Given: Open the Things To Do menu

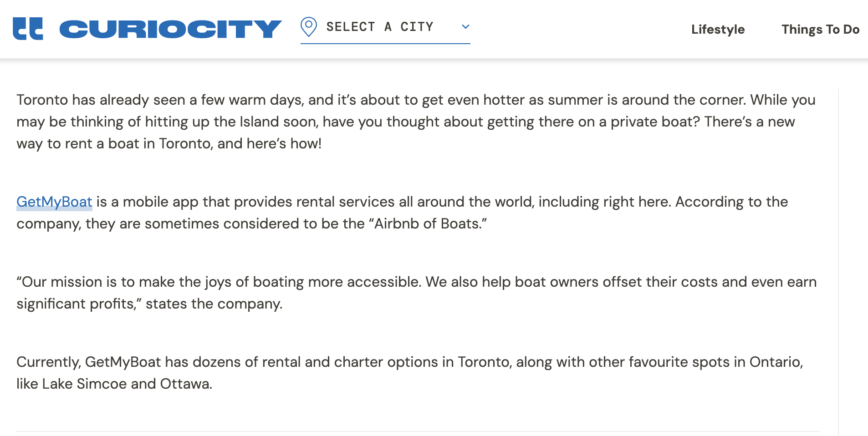Looking at the screenshot, I should click(x=820, y=30).
